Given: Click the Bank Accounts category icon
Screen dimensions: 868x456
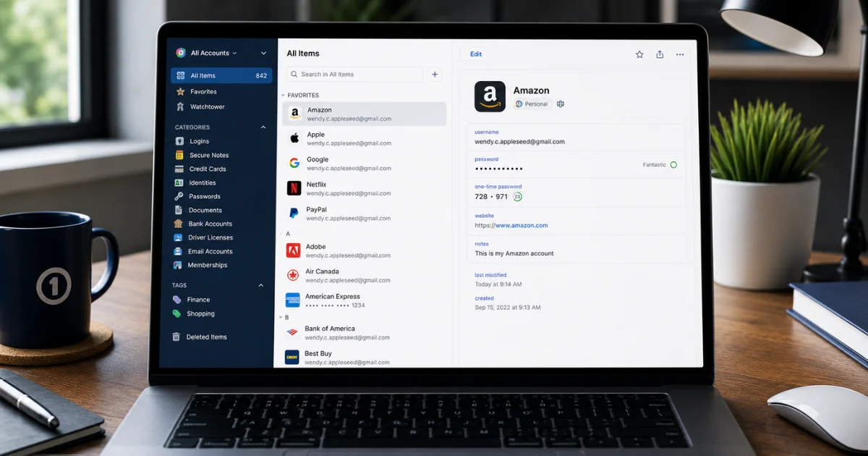Looking at the screenshot, I should pyautogui.click(x=178, y=224).
